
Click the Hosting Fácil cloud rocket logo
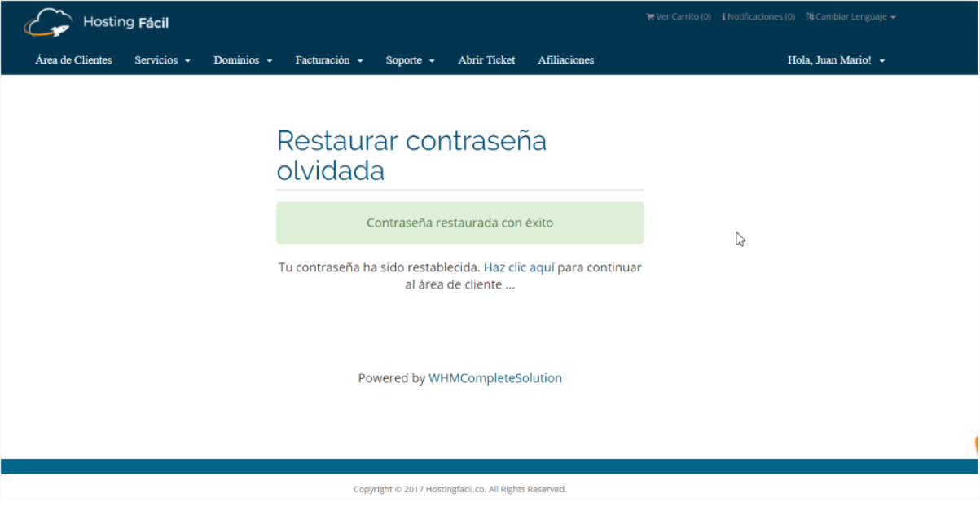[x=47, y=23]
